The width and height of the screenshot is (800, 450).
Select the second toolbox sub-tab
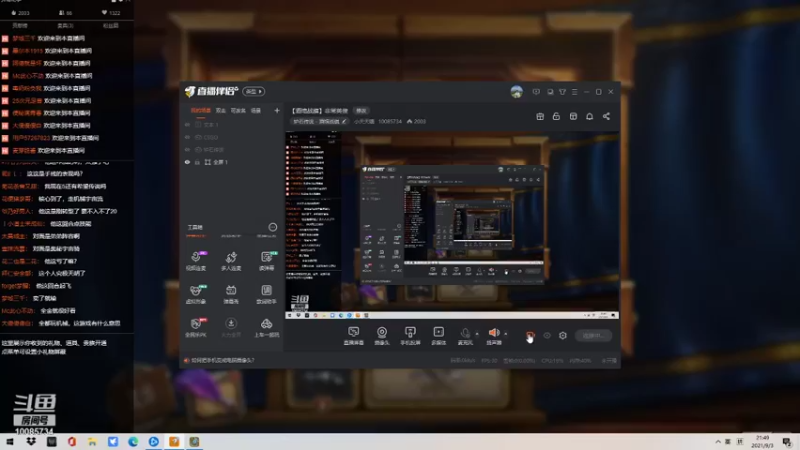pyautogui.click(x=231, y=236)
